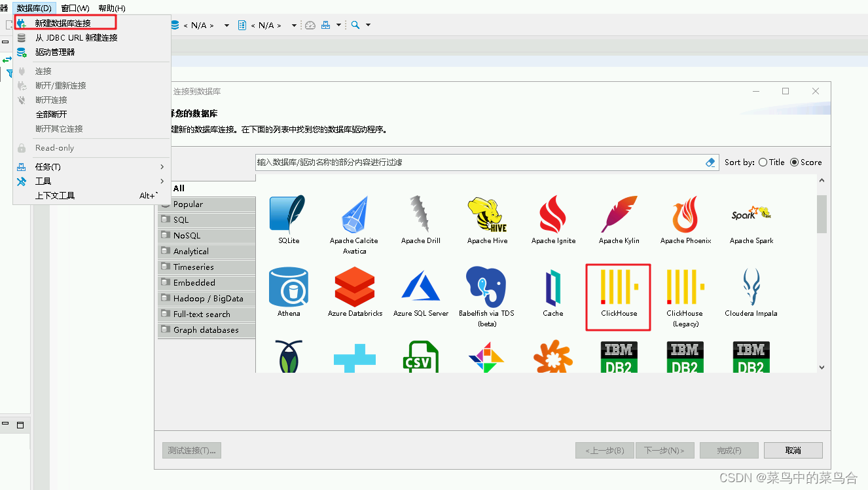Screen dimensions: 868x490
Task: Choose the CSV file driver icon
Action: pyautogui.click(x=420, y=356)
